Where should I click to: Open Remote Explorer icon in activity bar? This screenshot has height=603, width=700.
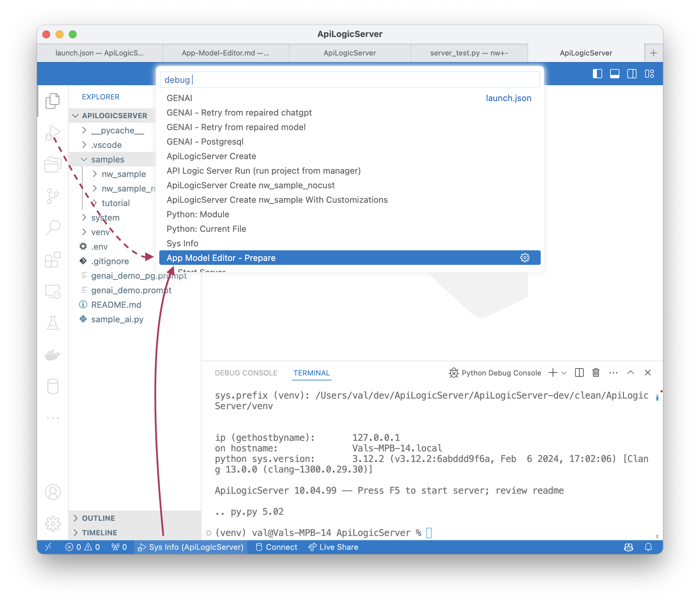[x=53, y=291]
